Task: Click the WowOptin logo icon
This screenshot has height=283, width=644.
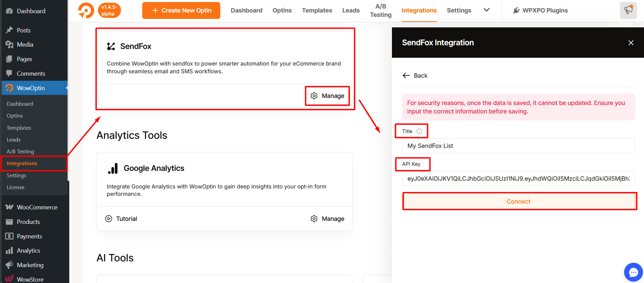Action: coord(86,10)
